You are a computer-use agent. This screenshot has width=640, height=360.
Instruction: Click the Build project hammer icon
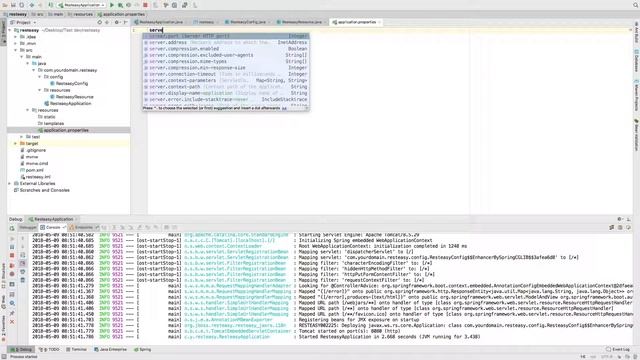tap(51, 5)
